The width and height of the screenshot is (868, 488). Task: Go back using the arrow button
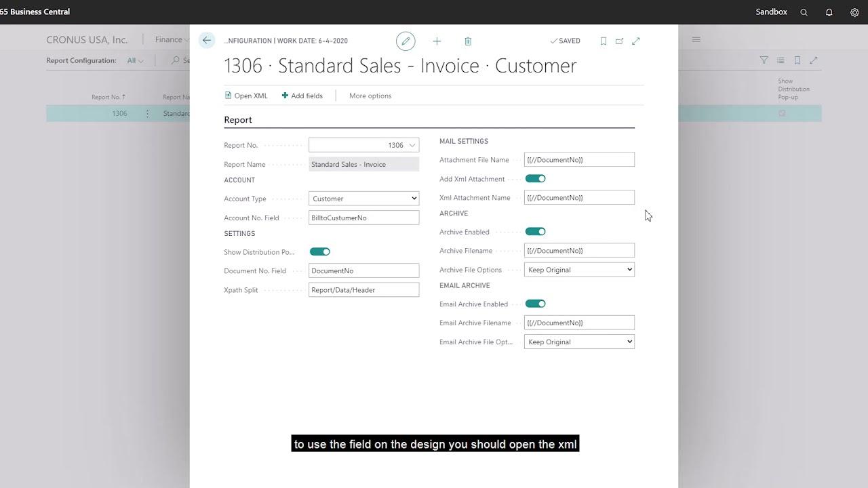coord(207,41)
